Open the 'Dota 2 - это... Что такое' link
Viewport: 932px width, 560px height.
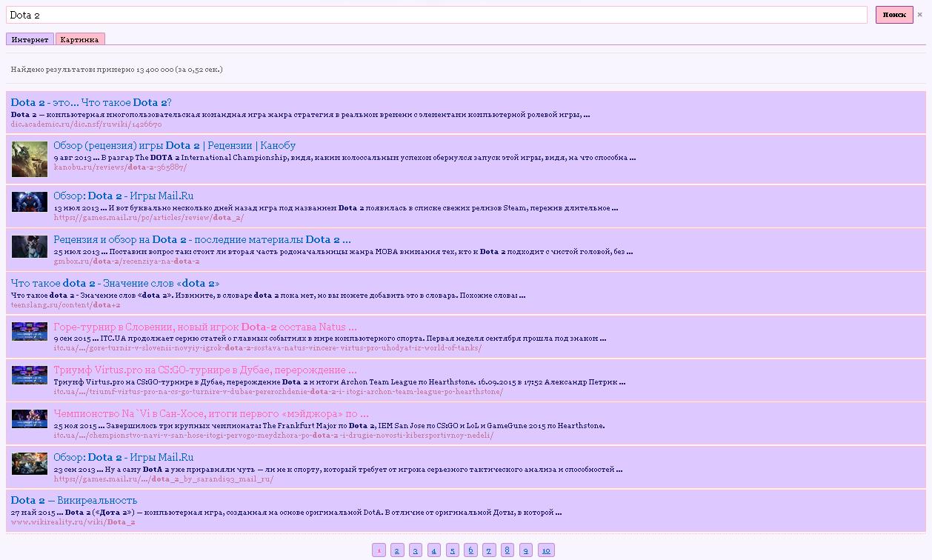point(91,103)
